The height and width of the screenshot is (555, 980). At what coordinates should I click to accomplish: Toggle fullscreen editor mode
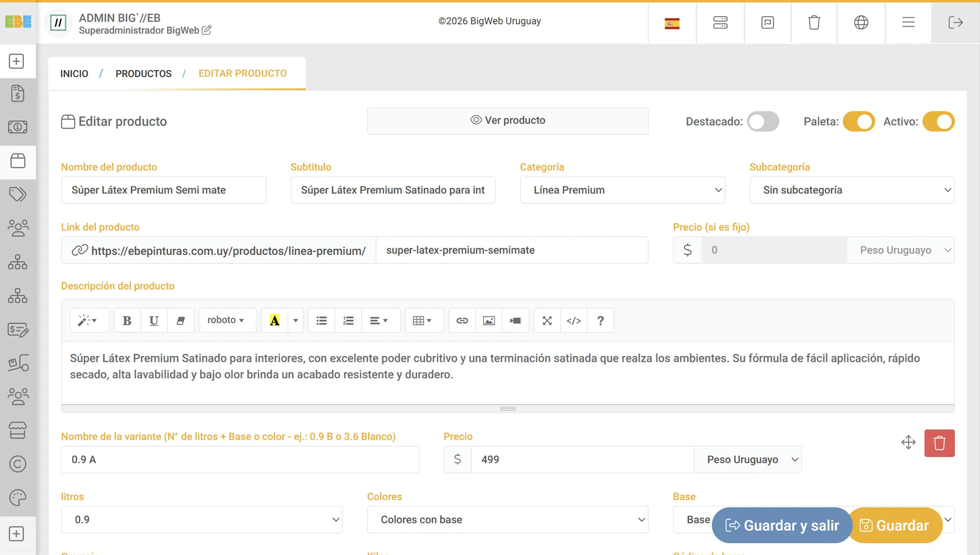pyautogui.click(x=547, y=321)
